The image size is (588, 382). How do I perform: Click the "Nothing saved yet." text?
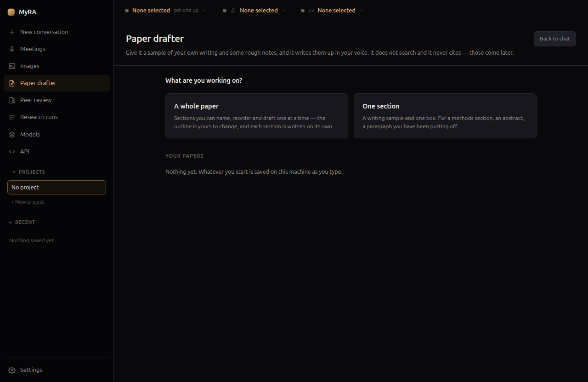tap(32, 240)
